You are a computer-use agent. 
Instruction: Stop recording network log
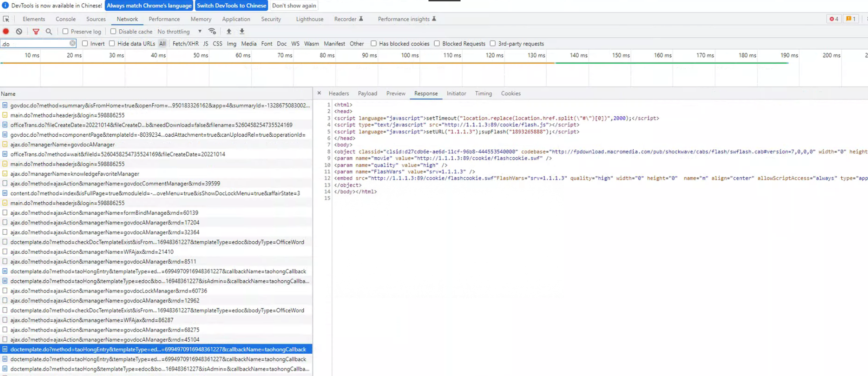coord(6,31)
